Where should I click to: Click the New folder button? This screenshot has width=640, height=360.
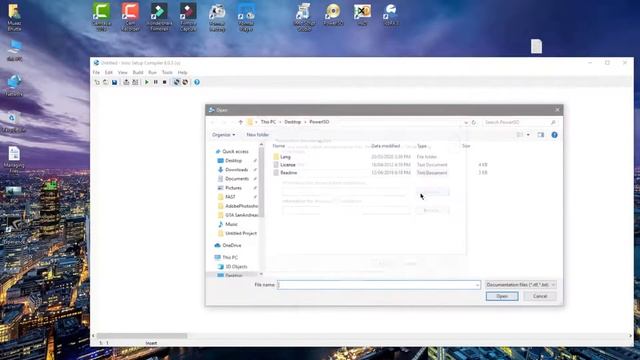click(258, 135)
